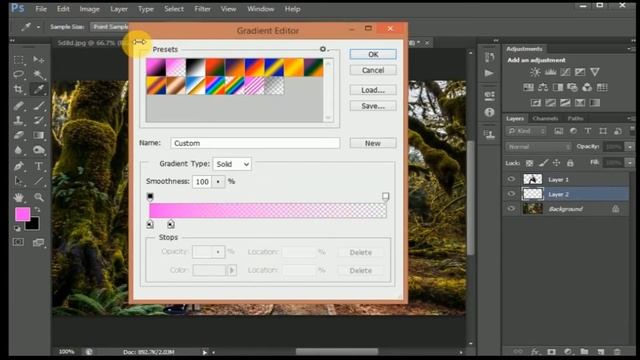The height and width of the screenshot is (360, 640).
Task: Select the Hand tool
Action: 18,198
